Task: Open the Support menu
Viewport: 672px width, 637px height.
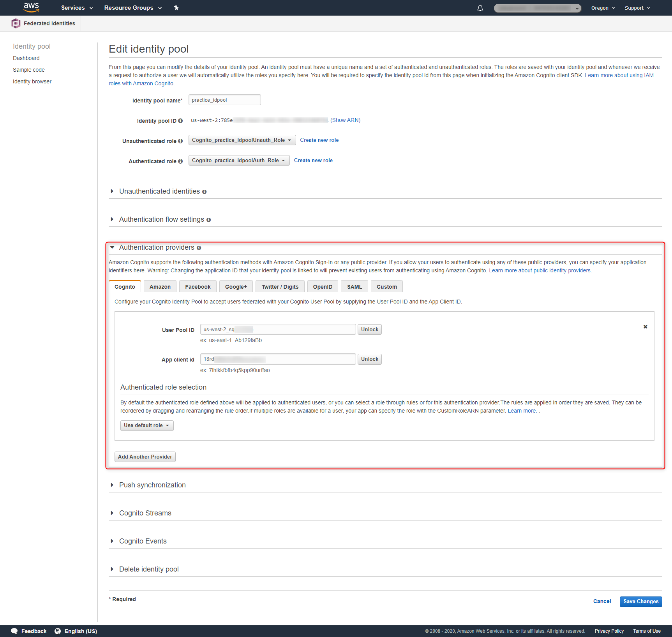Action: [x=637, y=8]
